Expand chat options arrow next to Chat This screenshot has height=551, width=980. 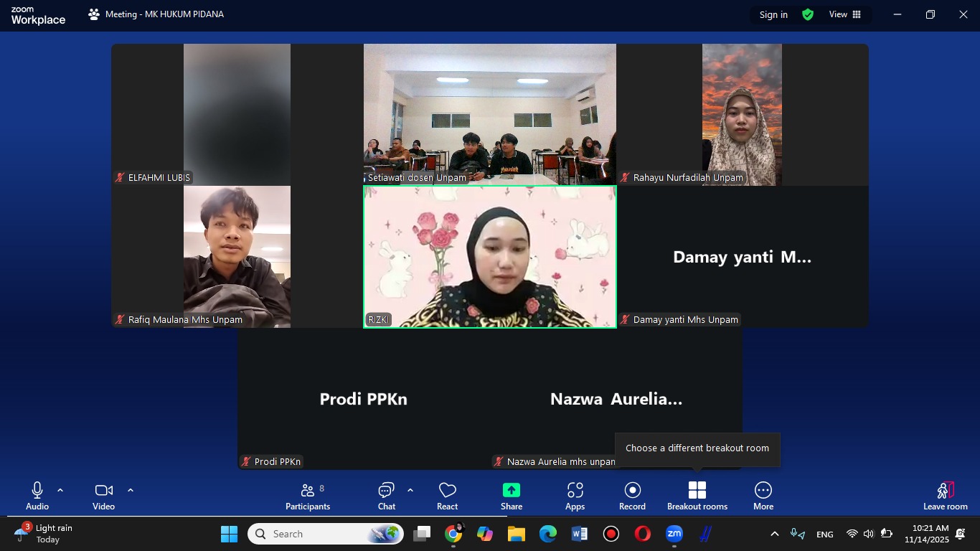pos(410,491)
